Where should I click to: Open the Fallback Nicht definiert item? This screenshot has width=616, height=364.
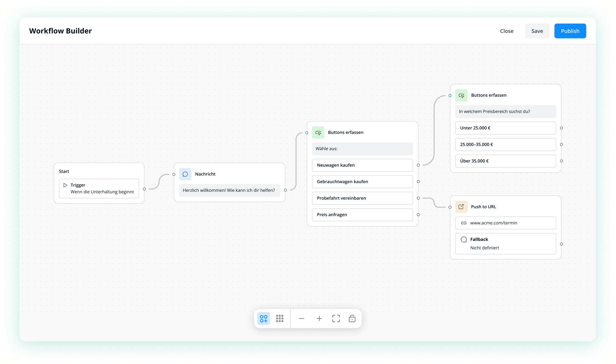[x=505, y=244]
